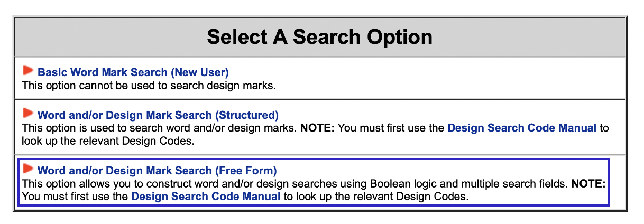Click red arrow beside the Free Form search option
The height and width of the screenshot is (224, 644).
[27, 170]
